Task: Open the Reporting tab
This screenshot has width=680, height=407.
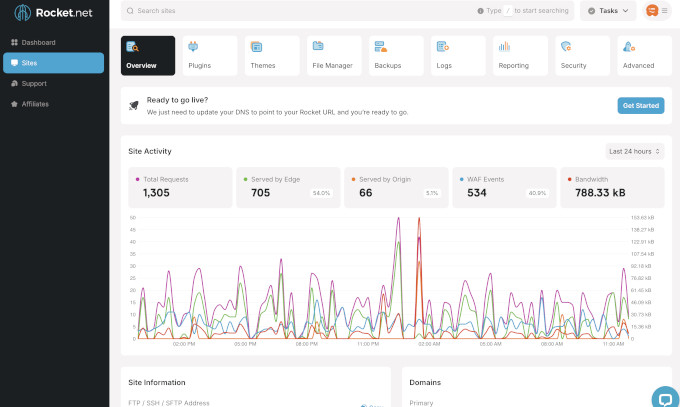Action: pyautogui.click(x=520, y=56)
